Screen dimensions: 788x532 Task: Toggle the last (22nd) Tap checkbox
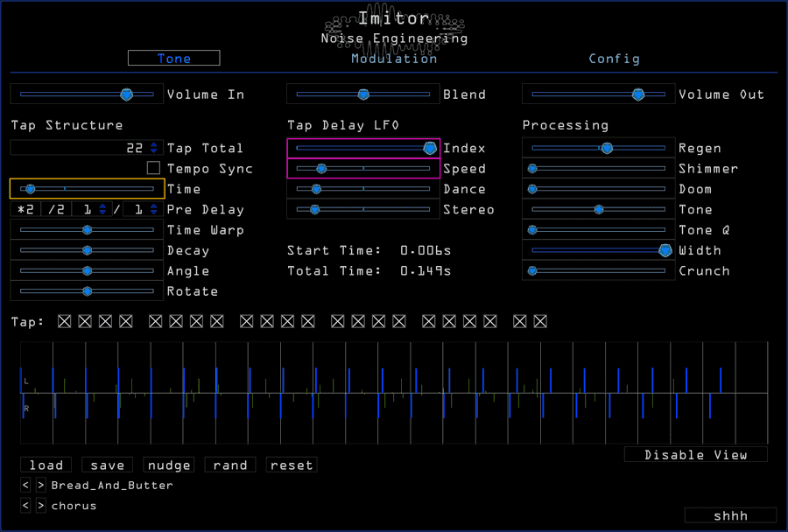(540, 321)
